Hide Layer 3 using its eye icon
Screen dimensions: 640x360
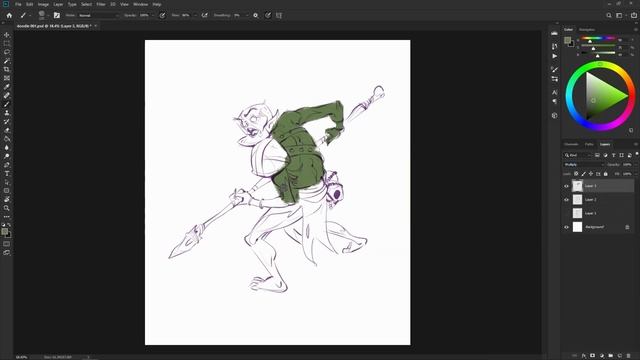pyautogui.click(x=566, y=186)
